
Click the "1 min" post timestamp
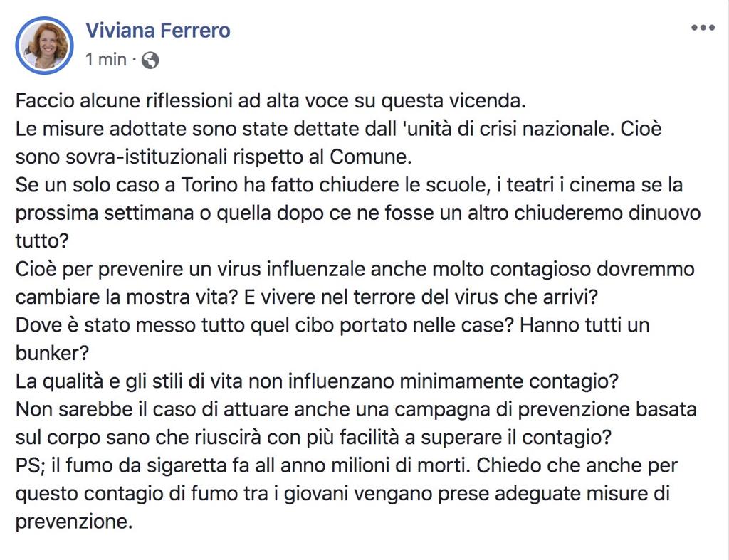pos(105,60)
